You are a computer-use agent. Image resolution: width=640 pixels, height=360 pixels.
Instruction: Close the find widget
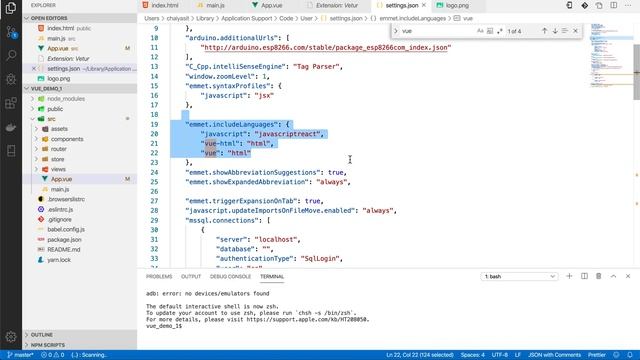(575, 31)
